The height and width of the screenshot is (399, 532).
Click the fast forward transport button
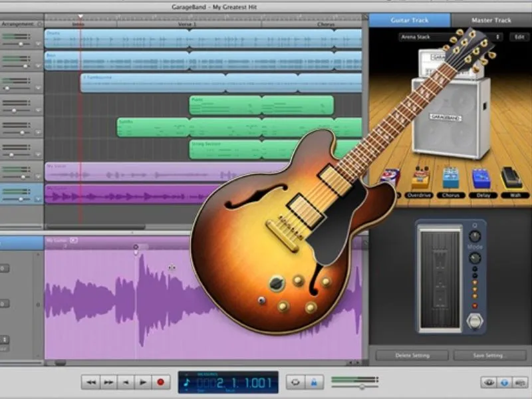click(x=108, y=382)
